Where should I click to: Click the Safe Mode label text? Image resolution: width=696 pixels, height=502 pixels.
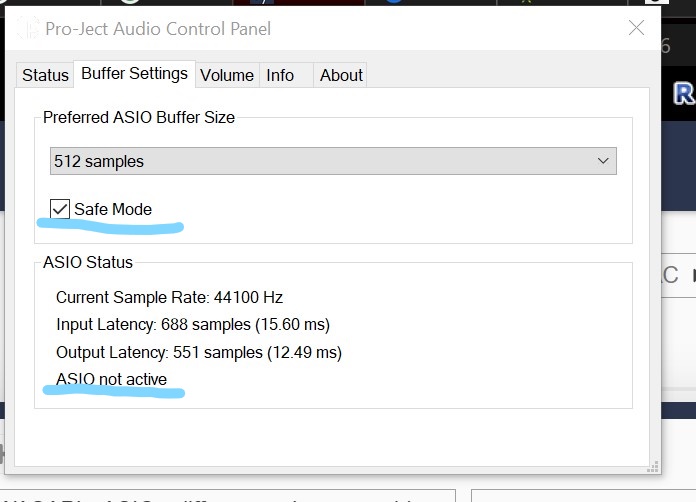pos(113,209)
